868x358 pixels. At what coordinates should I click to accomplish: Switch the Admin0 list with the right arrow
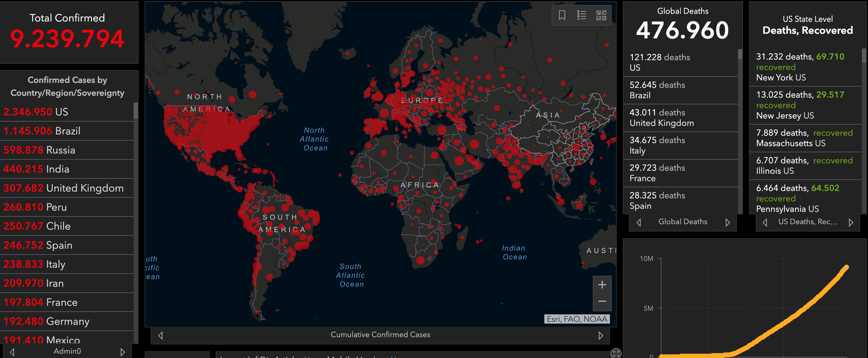123,352
